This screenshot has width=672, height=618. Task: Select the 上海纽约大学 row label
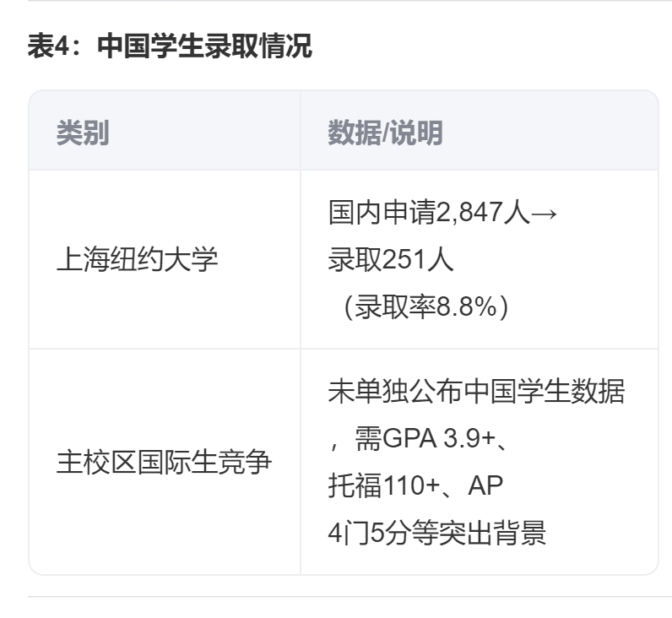(x=137, y=260)
